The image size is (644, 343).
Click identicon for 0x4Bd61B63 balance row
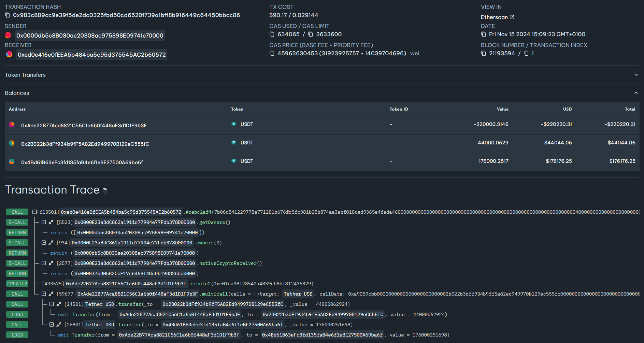12,161
